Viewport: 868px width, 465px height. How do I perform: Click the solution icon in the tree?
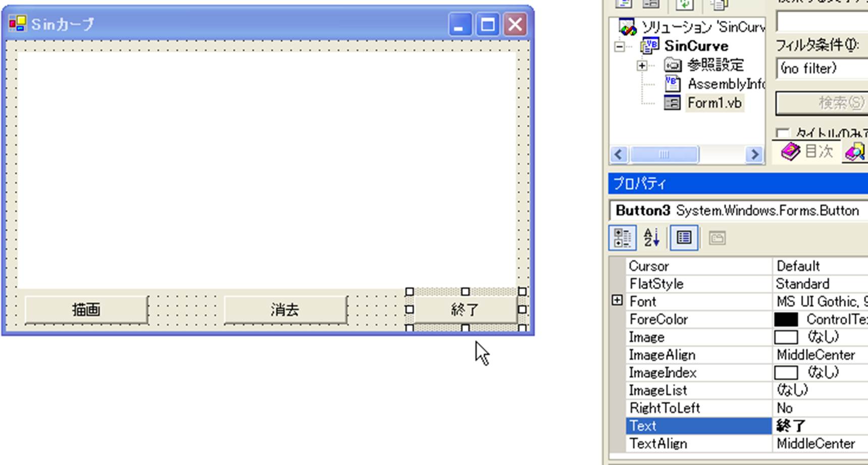click(x=627, y=27)
